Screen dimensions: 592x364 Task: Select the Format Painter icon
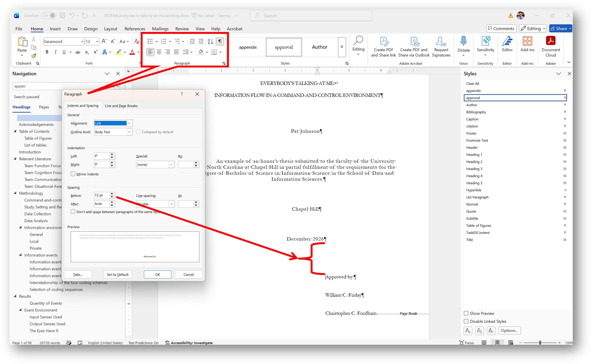click(x=34, y=56)
